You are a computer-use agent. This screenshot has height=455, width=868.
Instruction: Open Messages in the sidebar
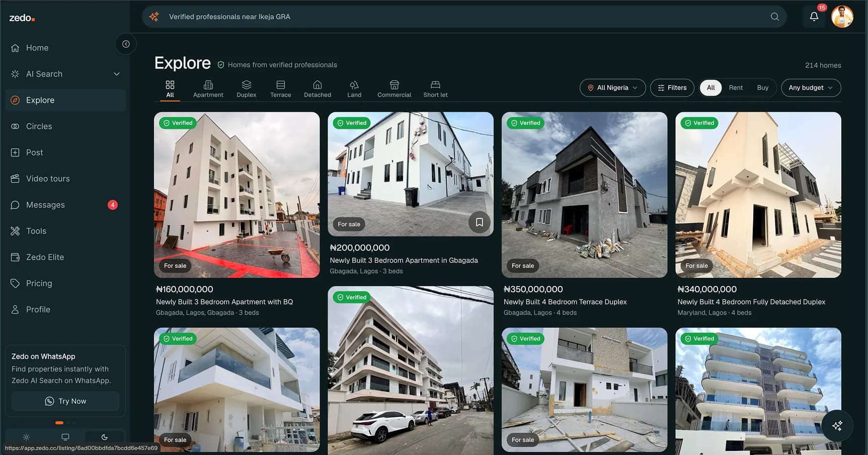pos(65,205)
